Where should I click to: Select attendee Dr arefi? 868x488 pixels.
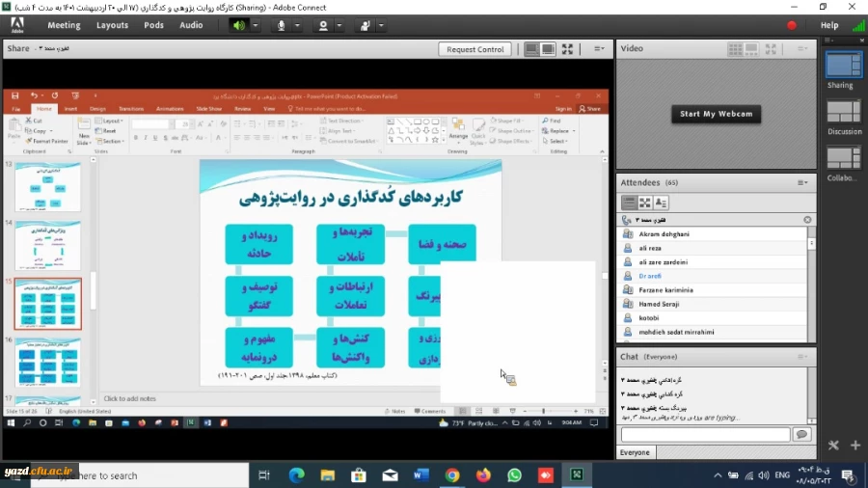[x=712, y=276]
